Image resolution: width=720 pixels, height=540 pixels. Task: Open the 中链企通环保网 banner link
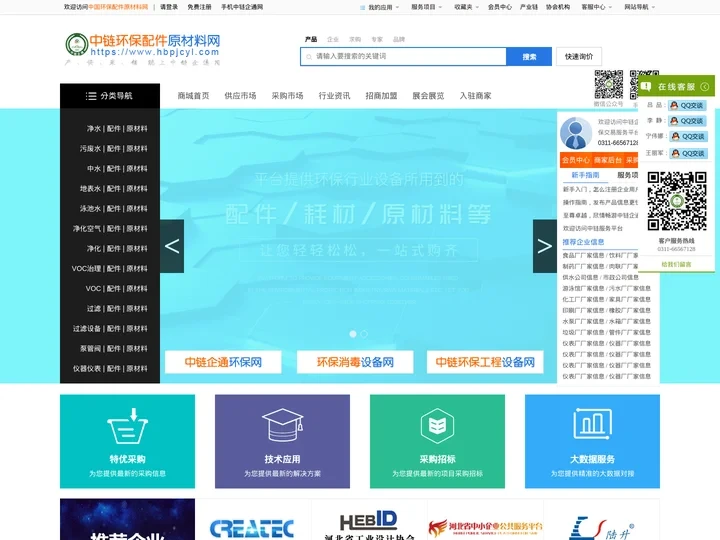click(223, 362)
